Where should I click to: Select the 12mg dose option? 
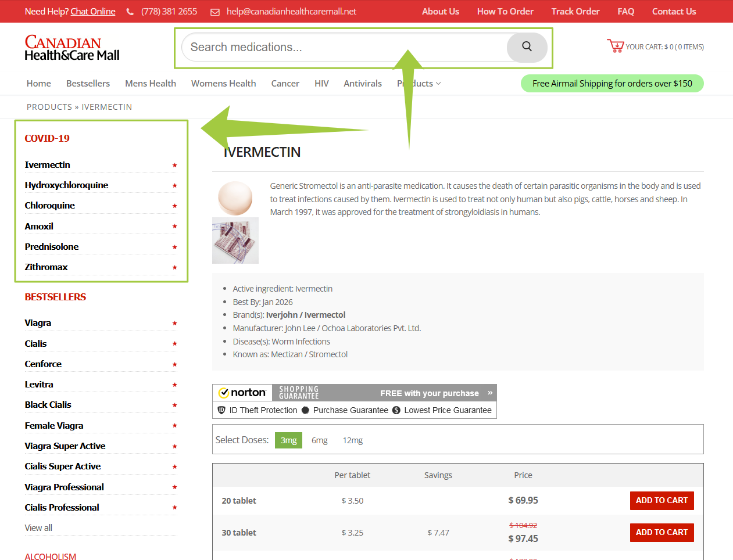pos(353,440)
